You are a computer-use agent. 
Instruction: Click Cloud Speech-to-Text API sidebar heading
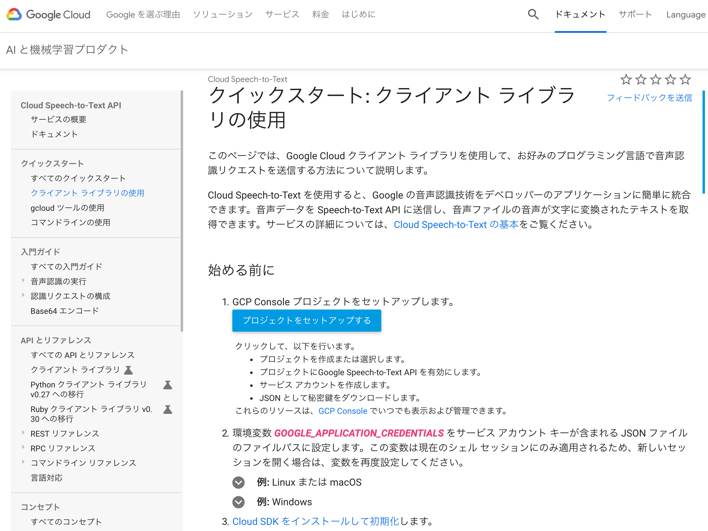point(71,105)
